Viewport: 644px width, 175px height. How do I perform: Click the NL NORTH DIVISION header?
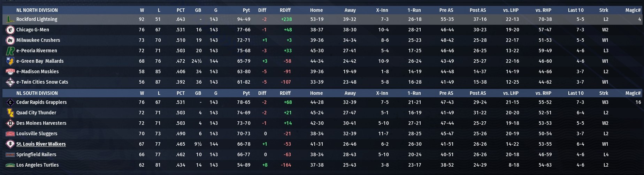tap(37, 10)
